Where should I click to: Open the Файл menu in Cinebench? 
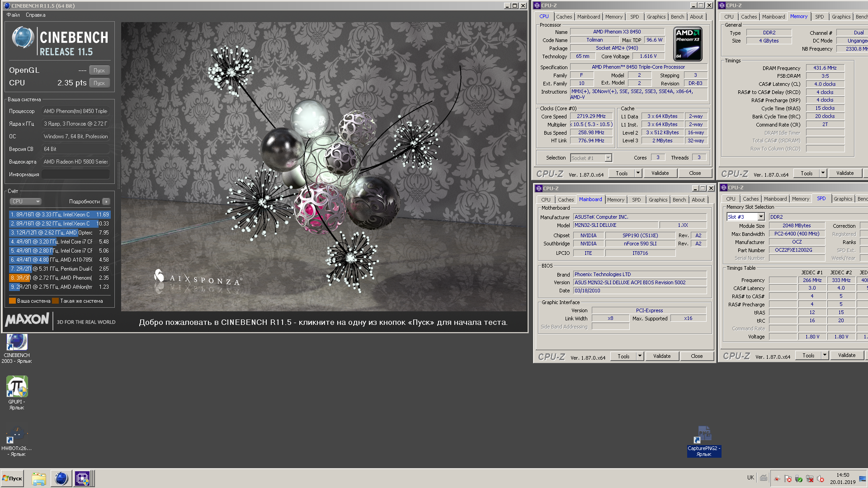[x=13, y=15]
